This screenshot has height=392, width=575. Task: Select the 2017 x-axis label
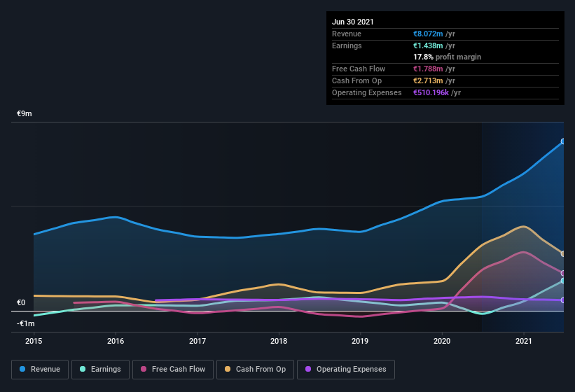pos(198,341)
